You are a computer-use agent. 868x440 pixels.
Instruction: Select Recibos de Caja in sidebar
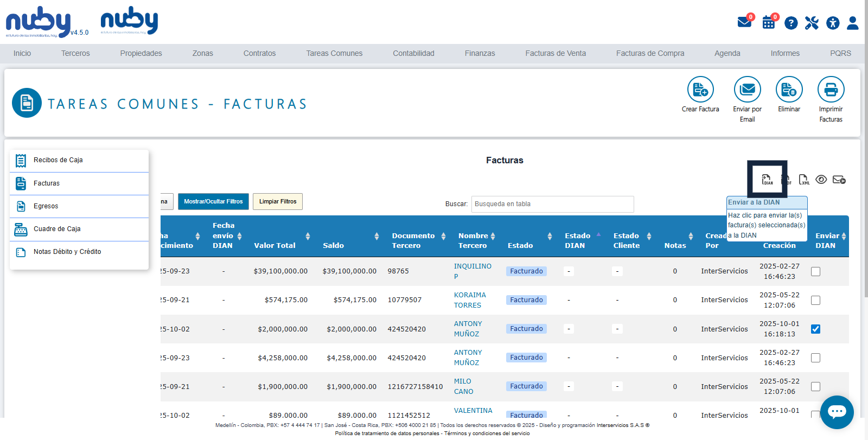pyautogui.click(x=58, y=160)
